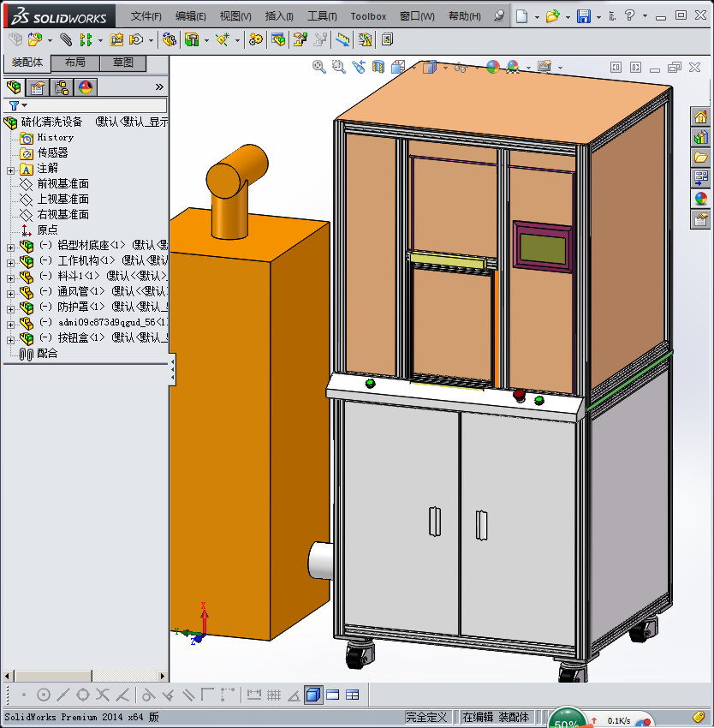
Task: Open the DisplayManager tab icon
Action: click(85, 87)
